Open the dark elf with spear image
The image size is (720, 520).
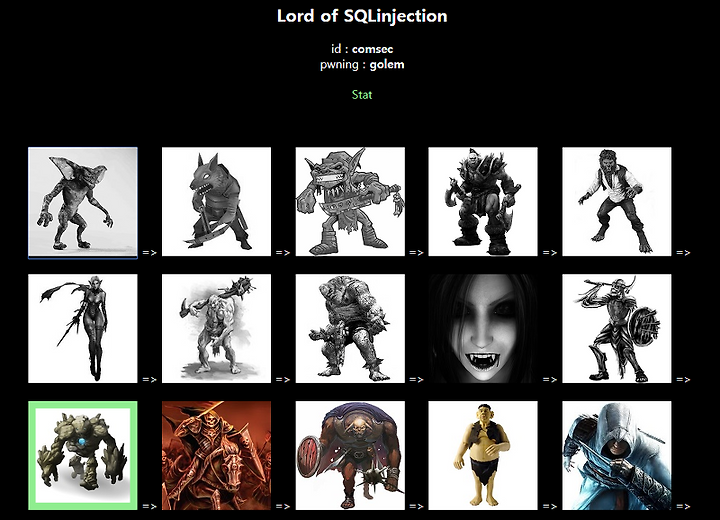[83, 328]
